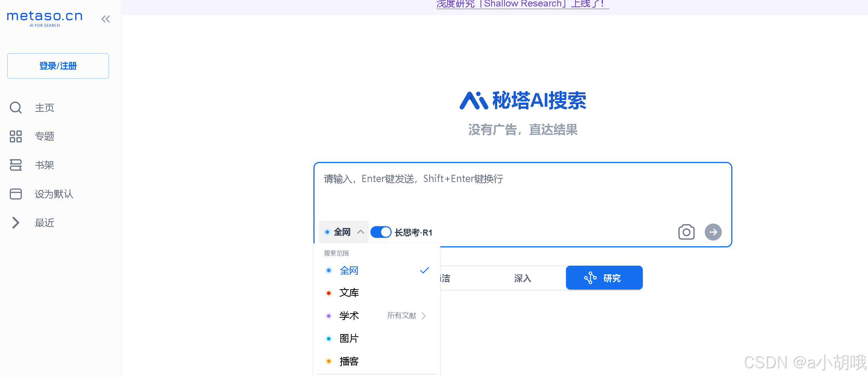868x377 pixels.
Task: Open the 主页 menu item
Action: click(44, 108)
